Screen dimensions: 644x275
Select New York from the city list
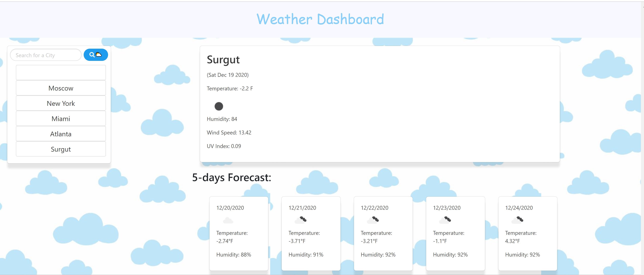[x=61, y=103]
